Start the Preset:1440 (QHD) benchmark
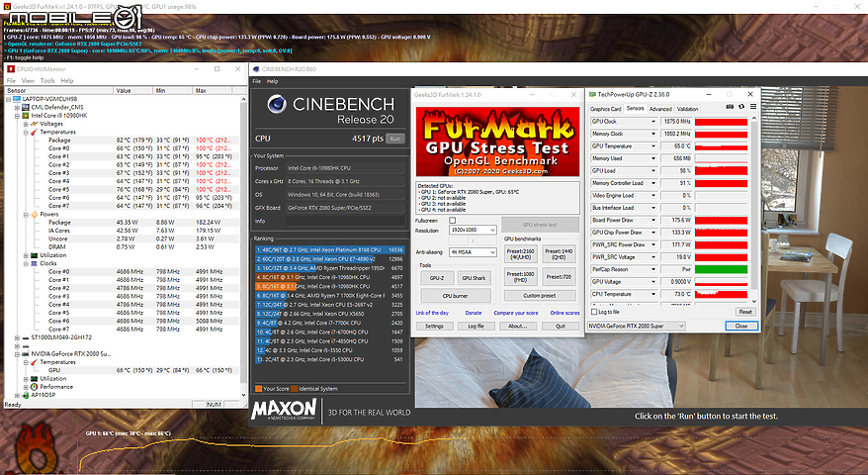Viewport: 868px width, 475px height. pyautogui.click(x=560, y=254)
